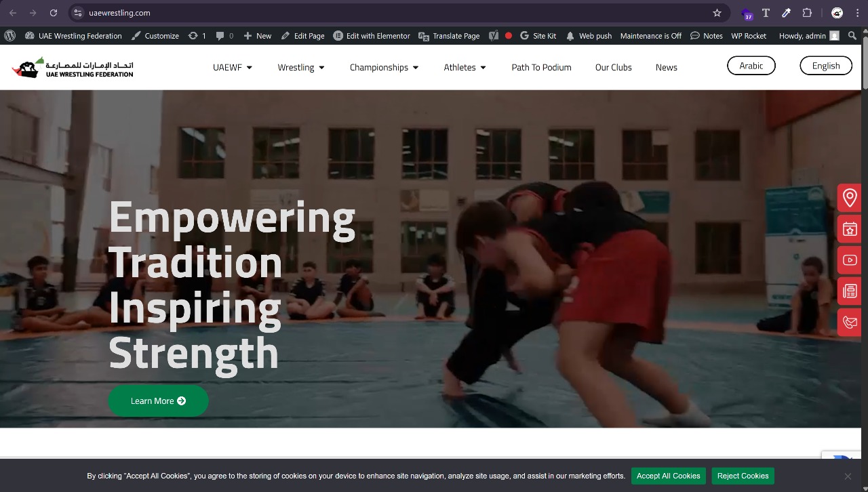The width and height of the screenshot is (868, 492).
Task: Open the Path To Podium page
Action: pyautogui.click(x=541, y=67)
